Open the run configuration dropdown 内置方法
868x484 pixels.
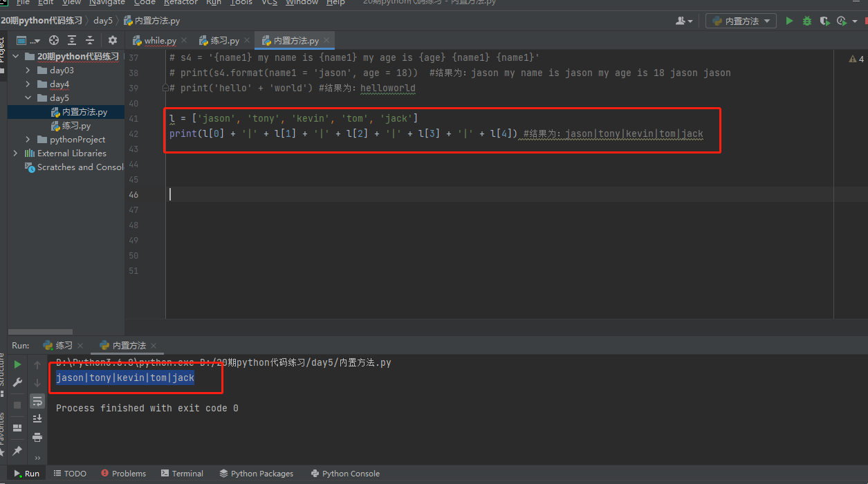click(741, 21)
